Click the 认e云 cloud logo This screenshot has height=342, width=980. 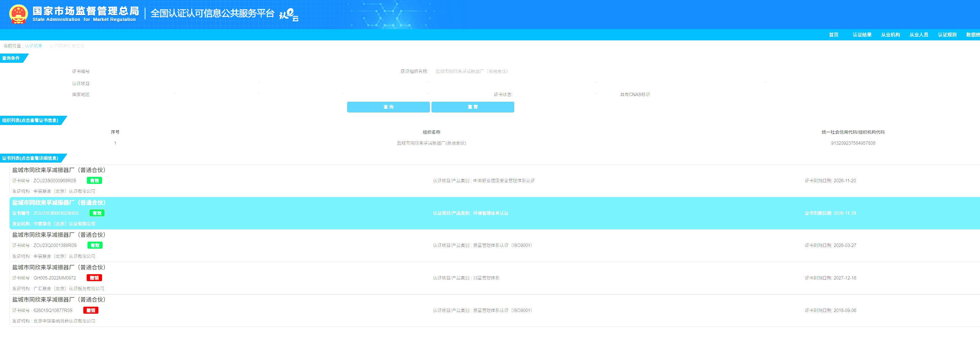tap(289, 15)
